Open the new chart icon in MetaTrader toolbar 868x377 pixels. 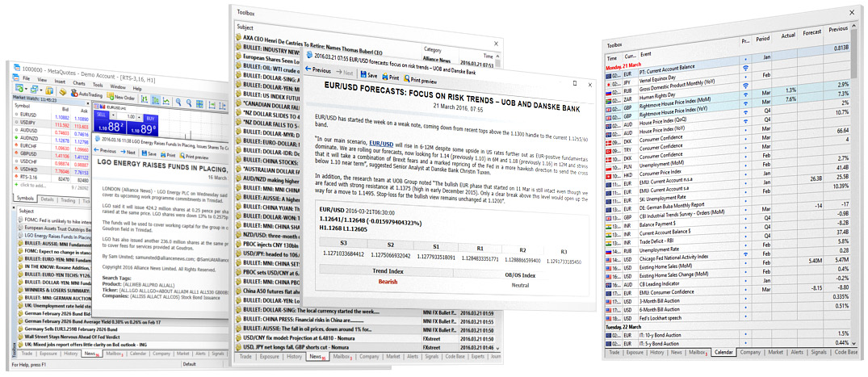point(19,87)
